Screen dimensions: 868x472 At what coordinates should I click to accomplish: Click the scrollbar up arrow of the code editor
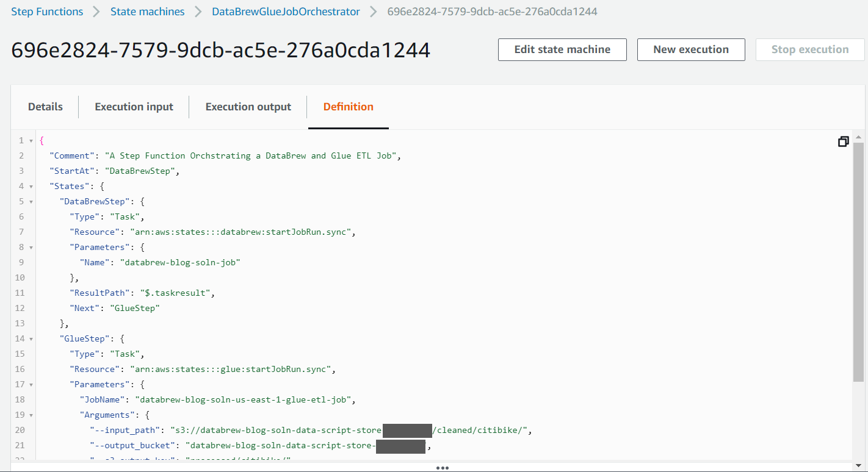coord(859,137)
